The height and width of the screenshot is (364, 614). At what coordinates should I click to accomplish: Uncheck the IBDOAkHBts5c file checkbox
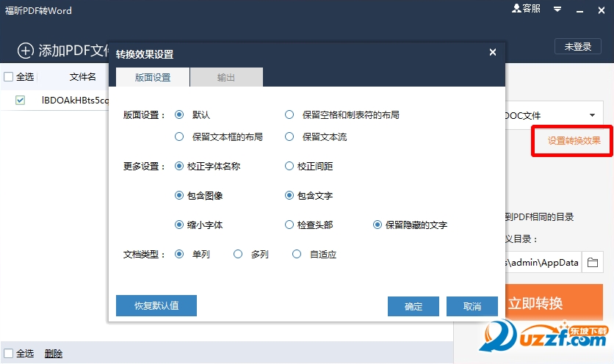(20, 101)
